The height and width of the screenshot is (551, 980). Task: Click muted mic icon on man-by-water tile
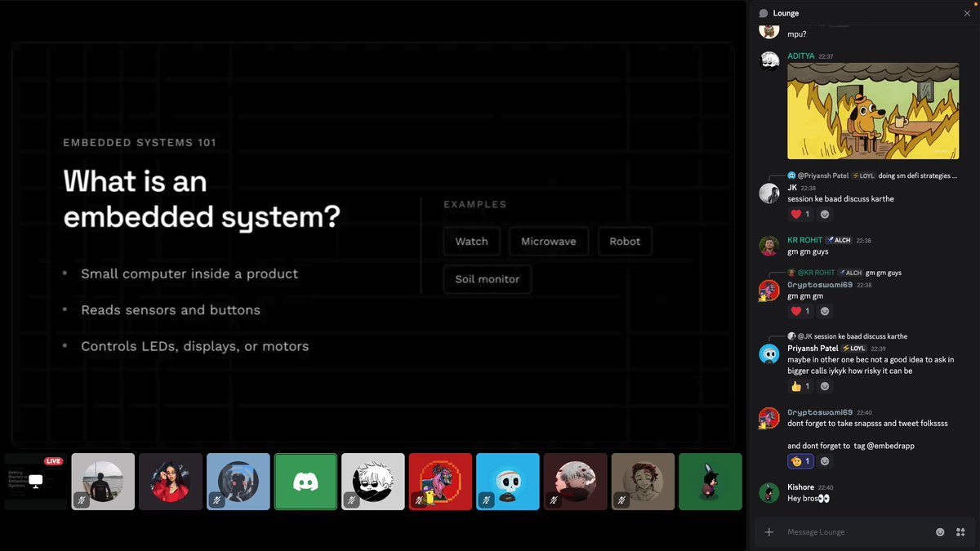click(x=82, y=500)
